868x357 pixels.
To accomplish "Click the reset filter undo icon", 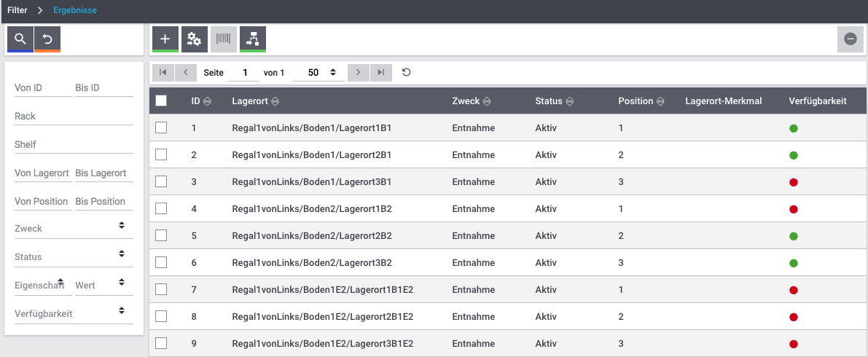I will 47,39.
